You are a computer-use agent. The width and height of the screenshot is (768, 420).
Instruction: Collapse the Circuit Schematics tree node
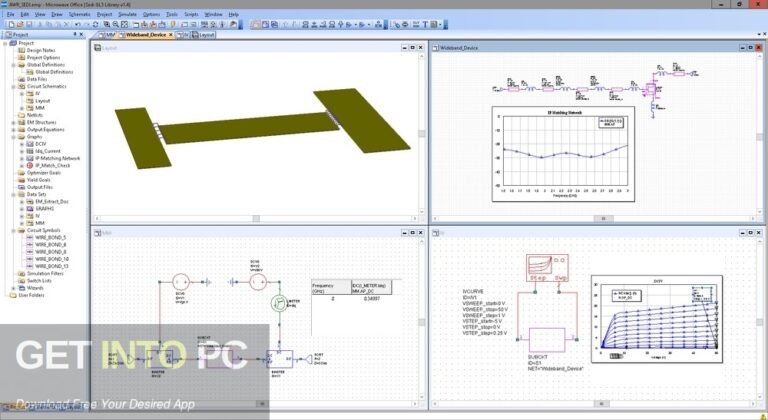tap(14, 86)
